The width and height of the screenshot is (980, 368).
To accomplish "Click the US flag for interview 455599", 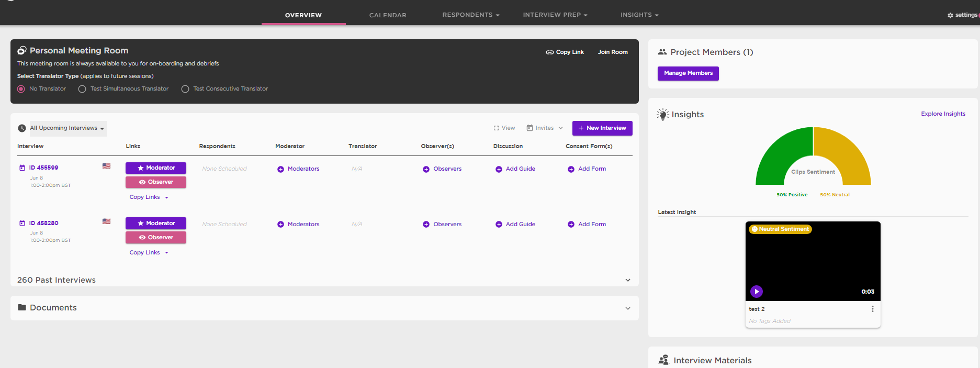I will [106, 166].
